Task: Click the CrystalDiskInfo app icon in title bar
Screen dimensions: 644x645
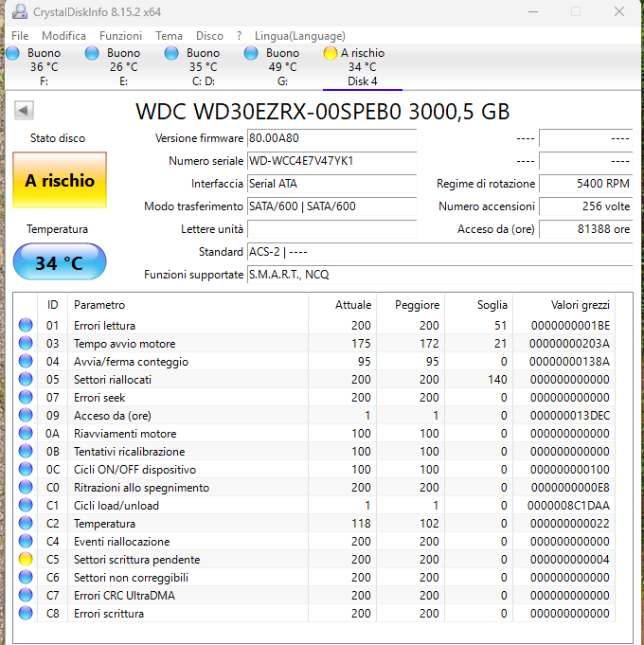Action: click(x=19, y=11)
